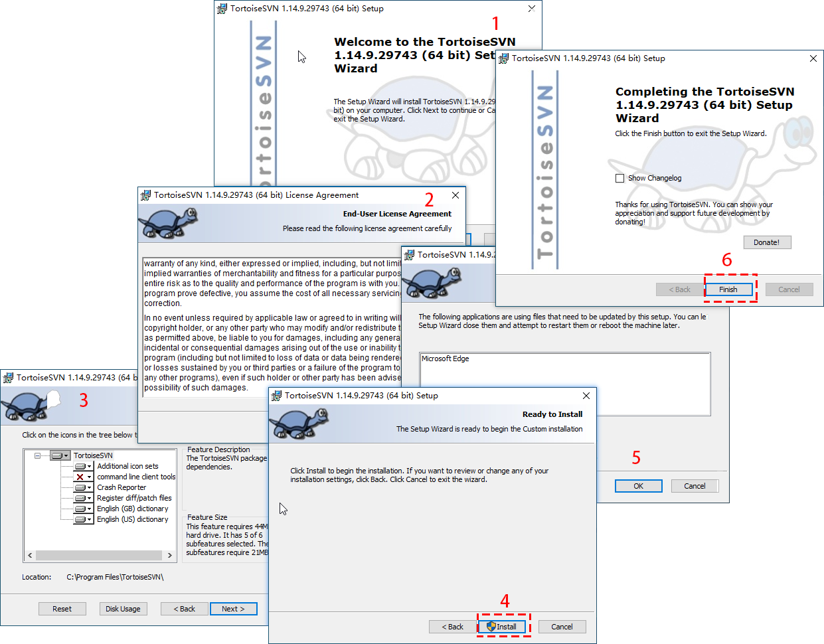Select the 'Additional icon sets' feature label
This screenshot has width=824, height=644.
(x=127, y=466)
